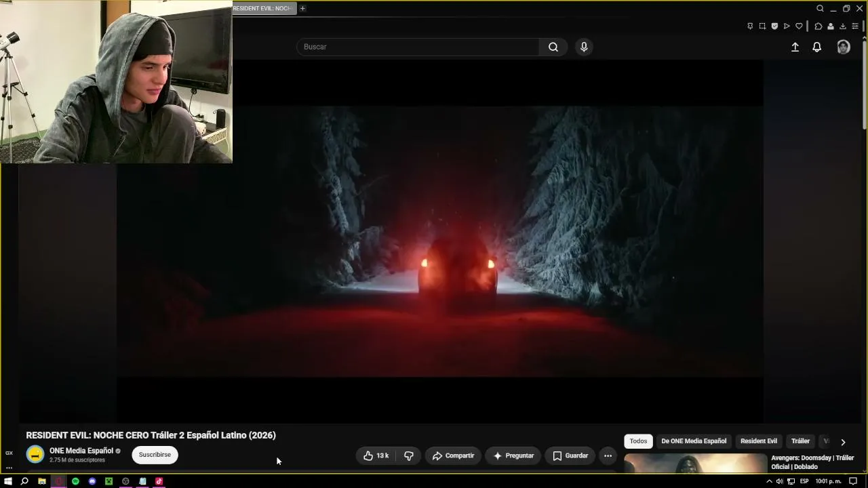This screenshot has width=868, height=488.
Task: Click the Preguntar ask button
Action: point(513,455)
